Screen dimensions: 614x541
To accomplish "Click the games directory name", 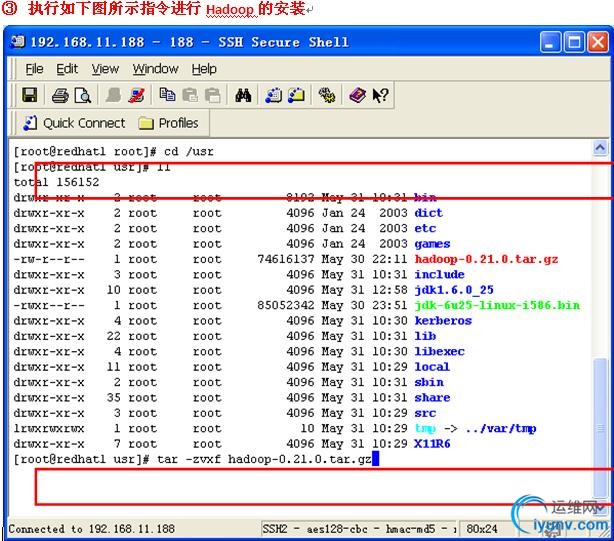I will (x=432, y=244).
